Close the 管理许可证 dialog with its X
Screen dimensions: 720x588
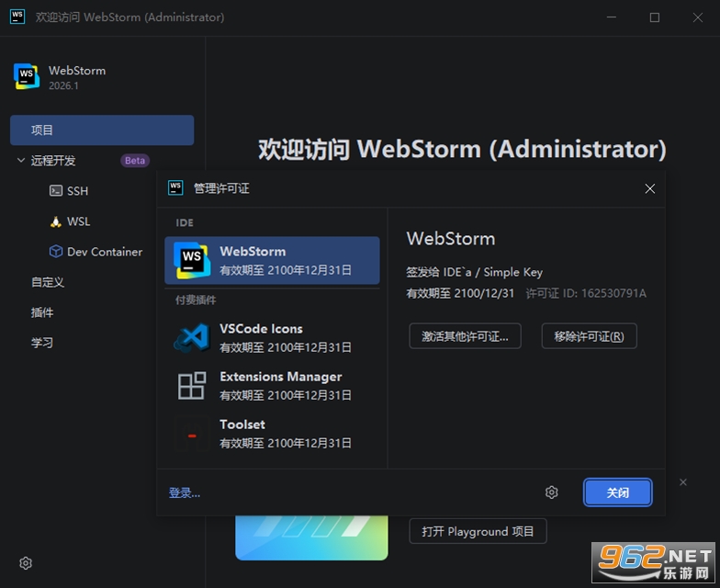[x=650, y=188]
